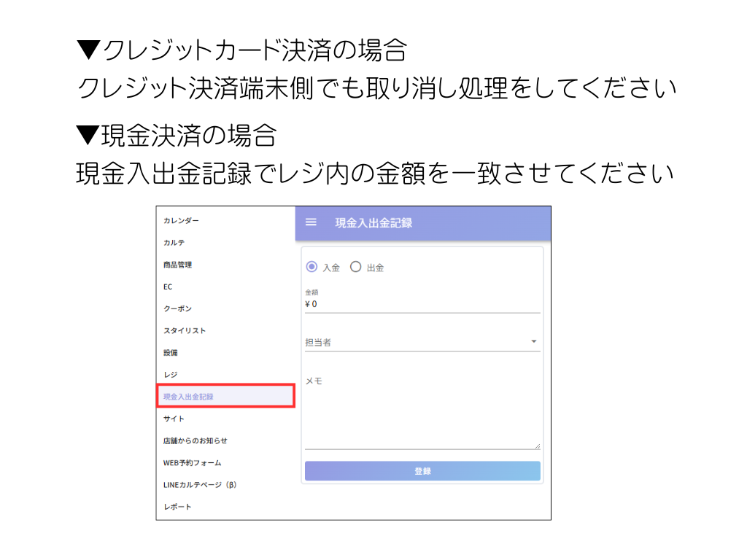Click the memo area resize handle
The width and height of the screenshot is (747, 560).
(537, 446)
